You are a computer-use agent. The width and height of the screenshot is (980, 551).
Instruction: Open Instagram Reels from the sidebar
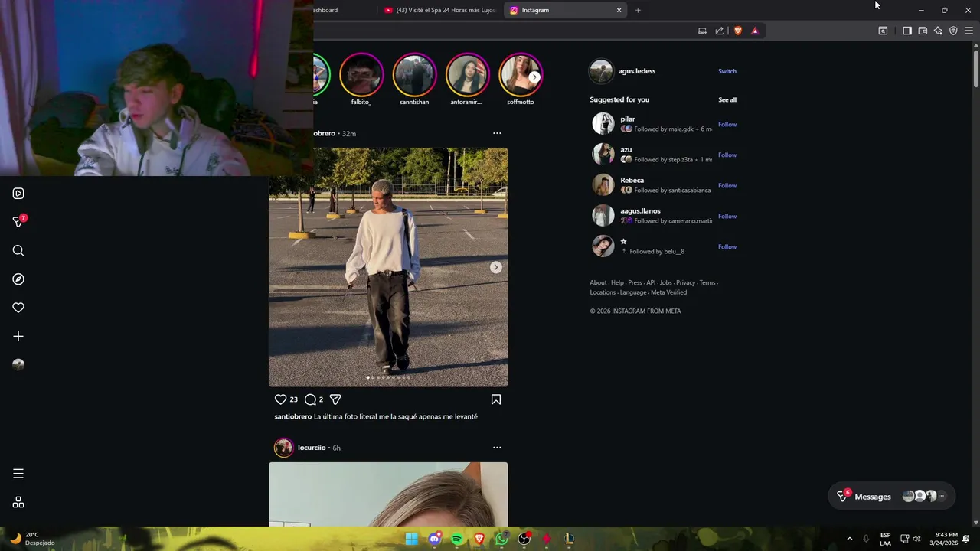18,194
